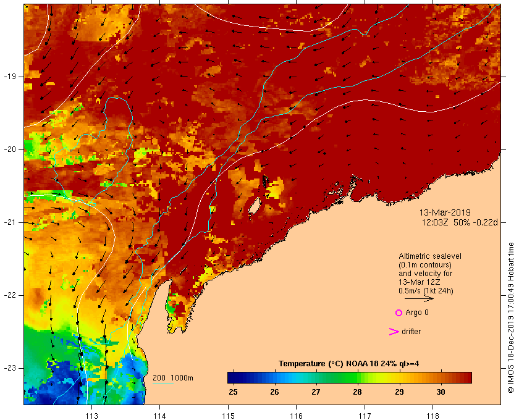The width and height of the screenshot is (519, 420).
Task: Click the latitude label -21
Action: [9, 222]
